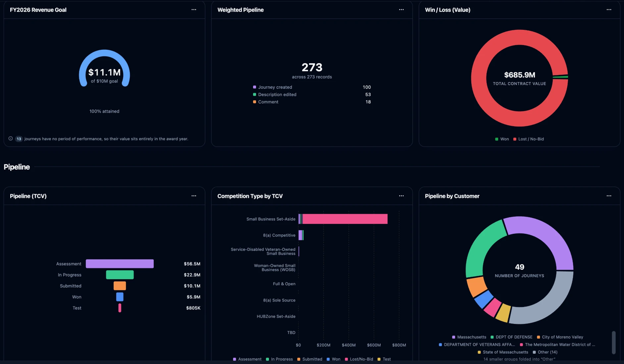Image resolution: width=624 pixels, height=364 pixels.
Task: Click the 100% attained text
Action: (104, 111)
